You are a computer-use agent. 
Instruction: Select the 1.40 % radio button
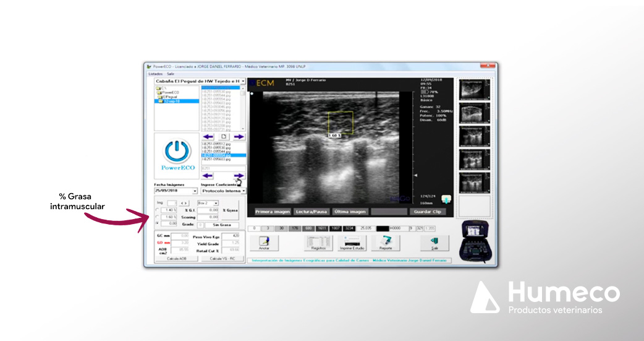[x=158, y=210]
